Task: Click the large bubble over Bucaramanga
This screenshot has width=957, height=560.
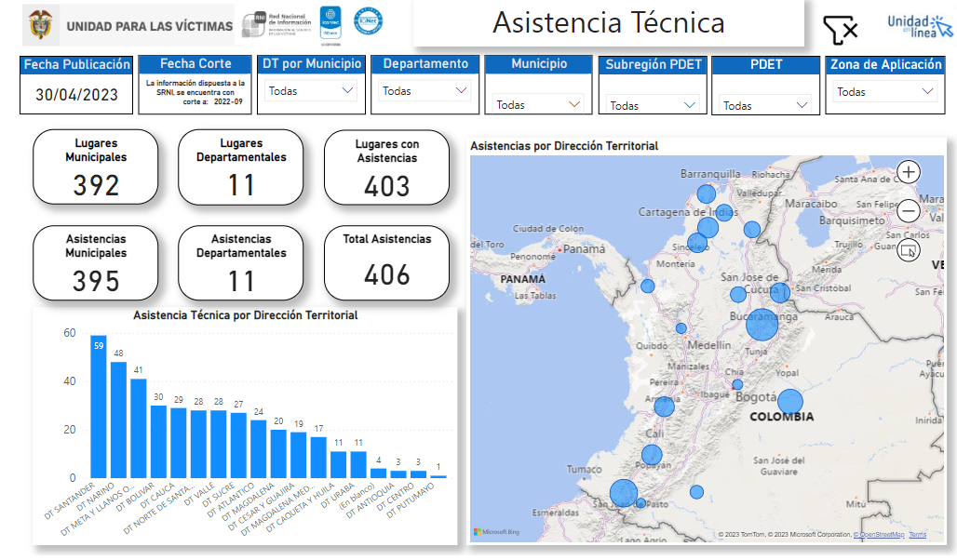Action: pyautogui.click(x=762, y=325)
